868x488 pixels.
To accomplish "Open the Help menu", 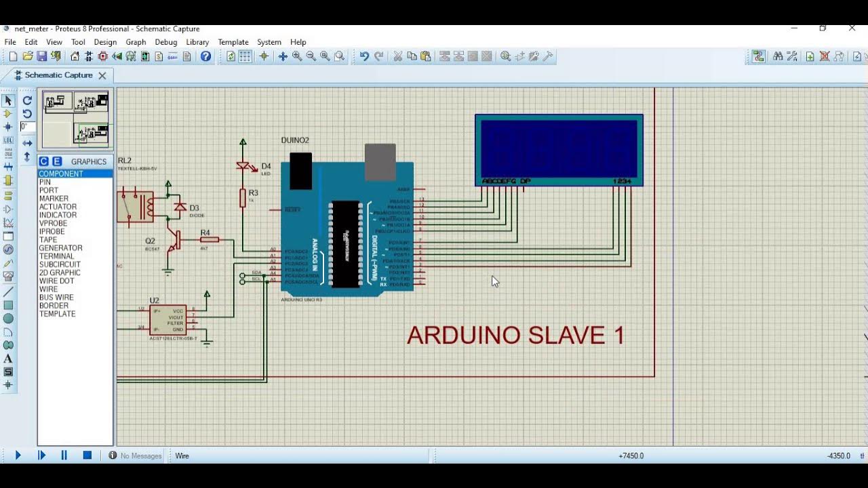I will pos(298,42).
